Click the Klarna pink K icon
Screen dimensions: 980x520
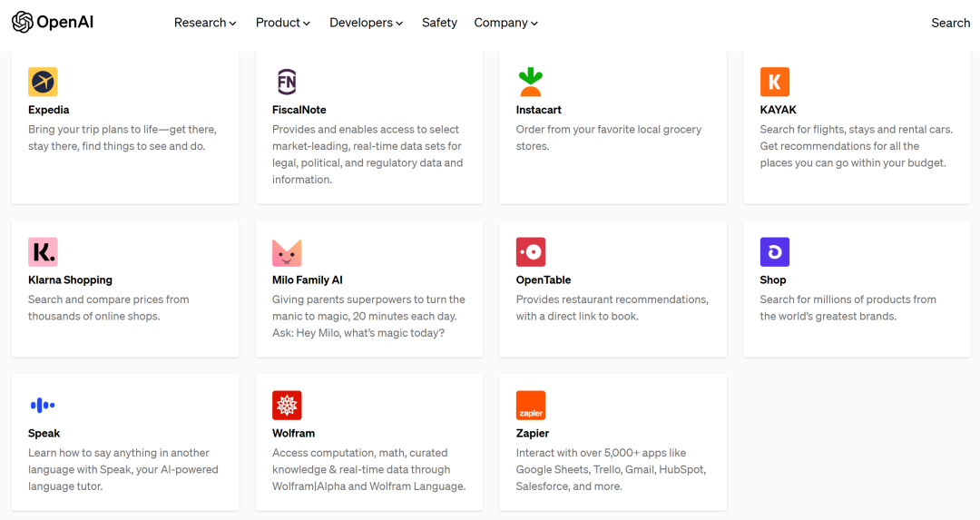tap(43, 252)
